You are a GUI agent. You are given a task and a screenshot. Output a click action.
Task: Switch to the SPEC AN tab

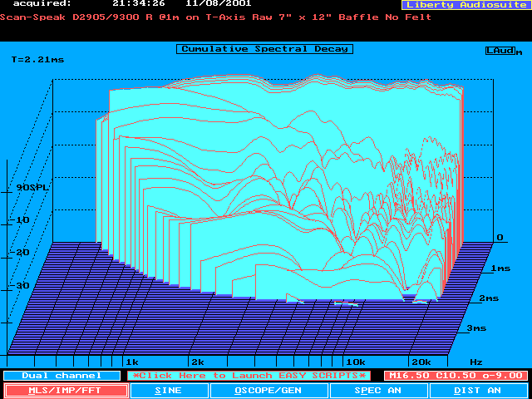point(379,390)
